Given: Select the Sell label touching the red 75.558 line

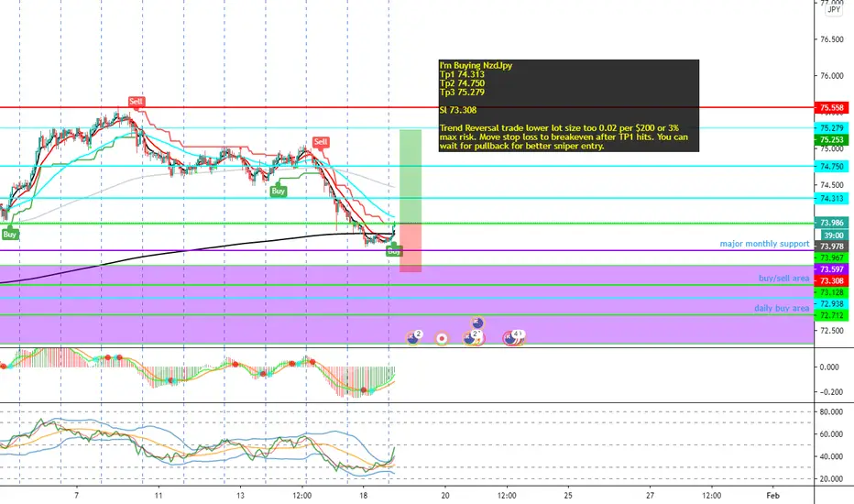Looking at the screenshot, I should [x=137, y=102].
